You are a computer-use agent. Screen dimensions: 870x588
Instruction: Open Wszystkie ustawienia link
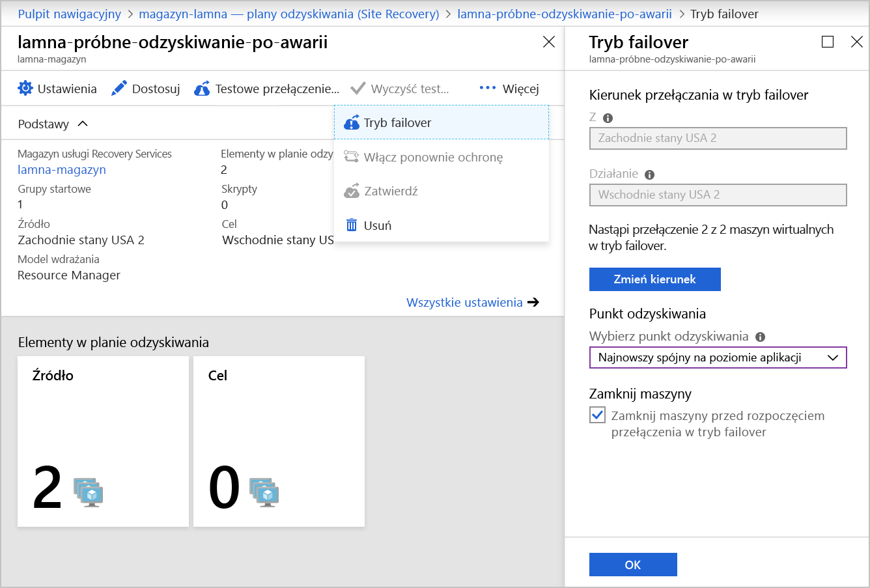pyautogui.click(x=464, y=302)
